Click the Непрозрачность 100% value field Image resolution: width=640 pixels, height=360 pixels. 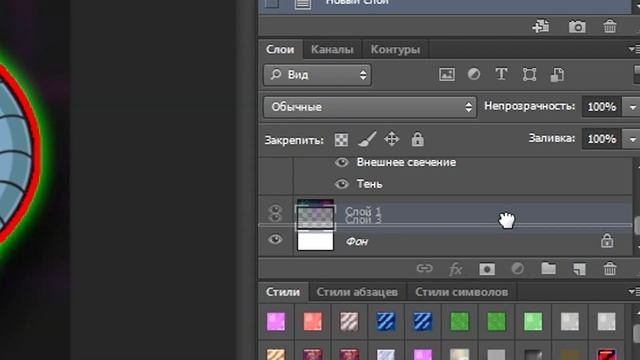pos(602,107)
